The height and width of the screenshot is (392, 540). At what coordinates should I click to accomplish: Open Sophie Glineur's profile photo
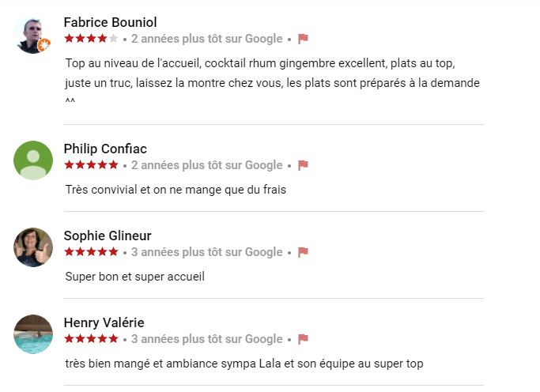(33, 247)
